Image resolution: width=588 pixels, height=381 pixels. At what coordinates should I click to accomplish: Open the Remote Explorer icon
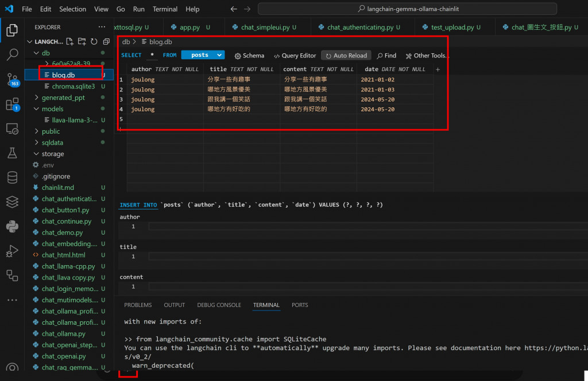12,129
